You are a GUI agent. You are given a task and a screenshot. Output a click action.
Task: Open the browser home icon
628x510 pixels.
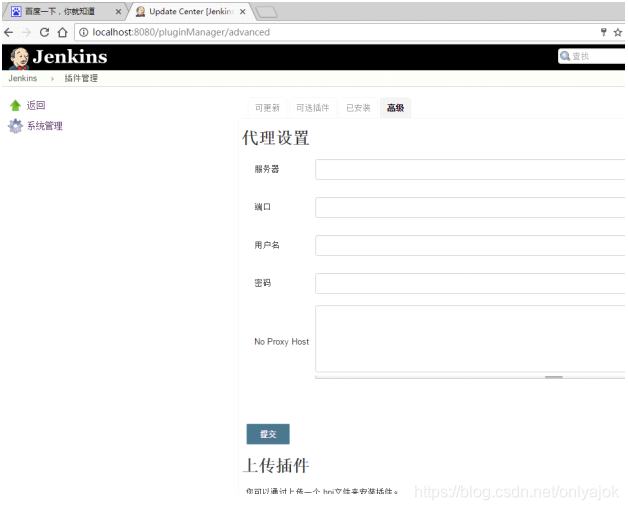click(x=62, y=32)
